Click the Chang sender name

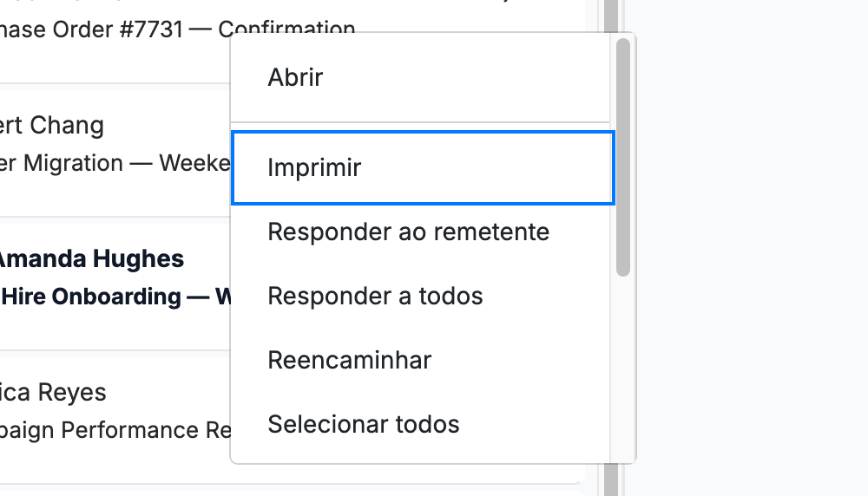pos(52,126)
